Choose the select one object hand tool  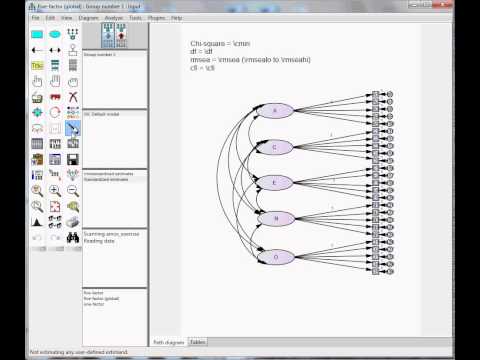(37, 81)
